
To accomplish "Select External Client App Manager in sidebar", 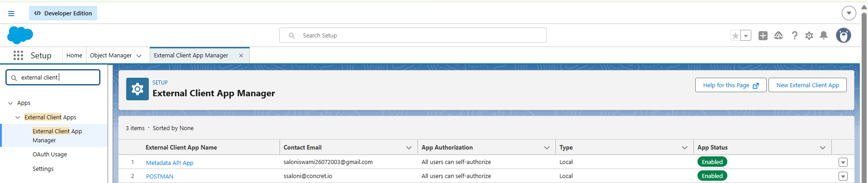I will tap(57, 136).
